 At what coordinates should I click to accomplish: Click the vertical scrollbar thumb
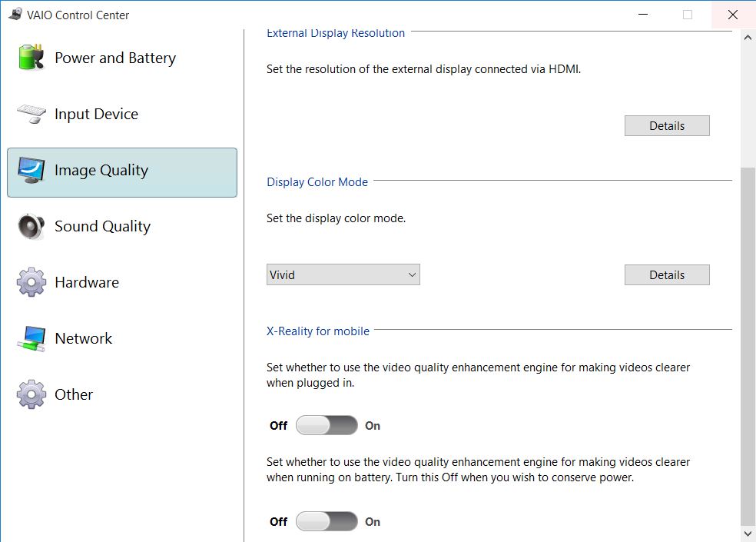click(x=748, y=347)
